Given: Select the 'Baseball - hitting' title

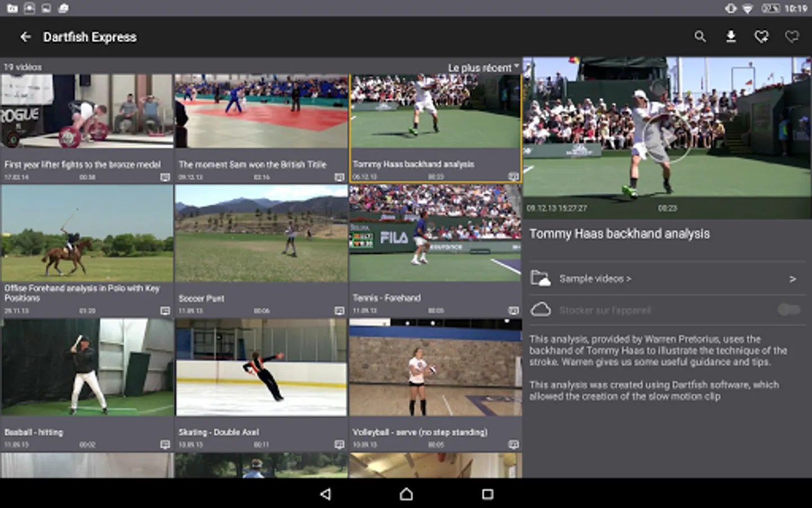Looking at the screenshot, I should pos(33,432).
